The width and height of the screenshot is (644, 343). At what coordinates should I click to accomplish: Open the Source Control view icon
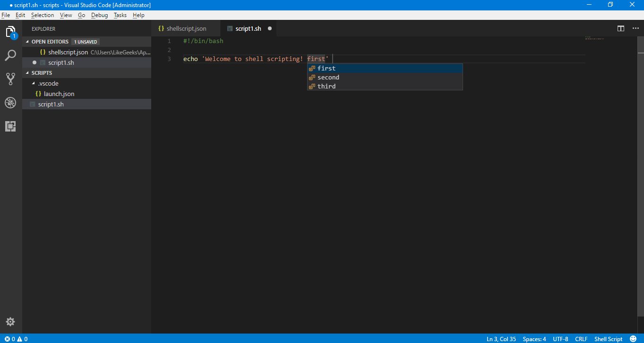(x=10, y=79)
